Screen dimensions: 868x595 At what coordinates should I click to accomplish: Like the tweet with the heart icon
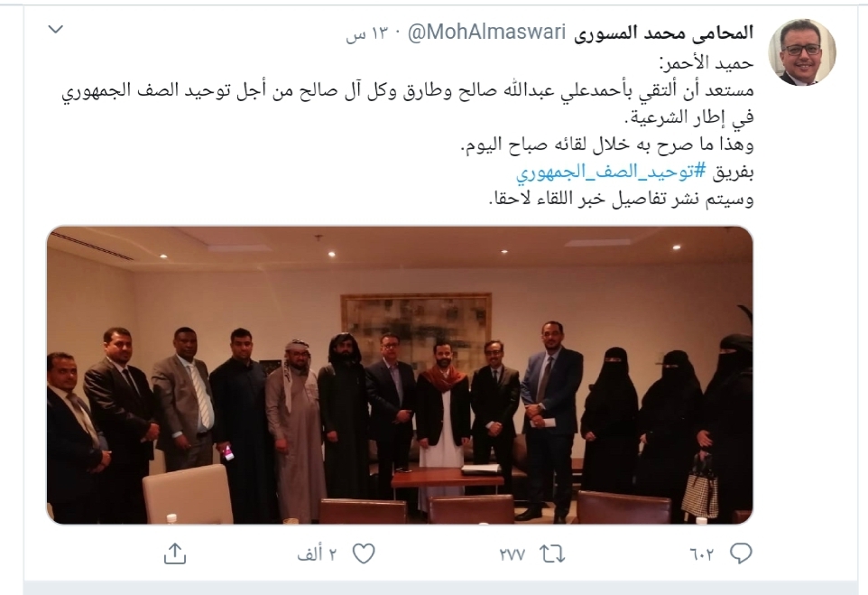click(x=364, y=553)
